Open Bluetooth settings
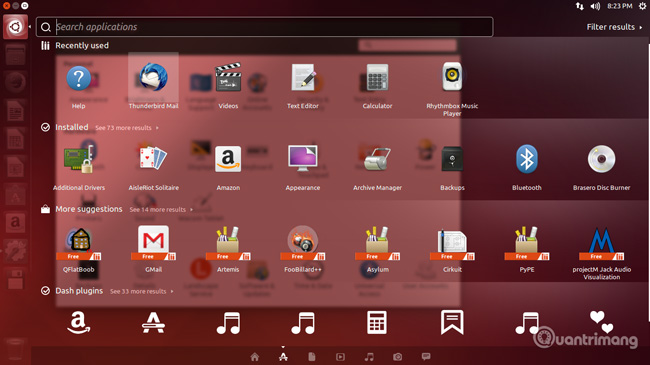This screenshot has width=650, height=365. (527, 159)
